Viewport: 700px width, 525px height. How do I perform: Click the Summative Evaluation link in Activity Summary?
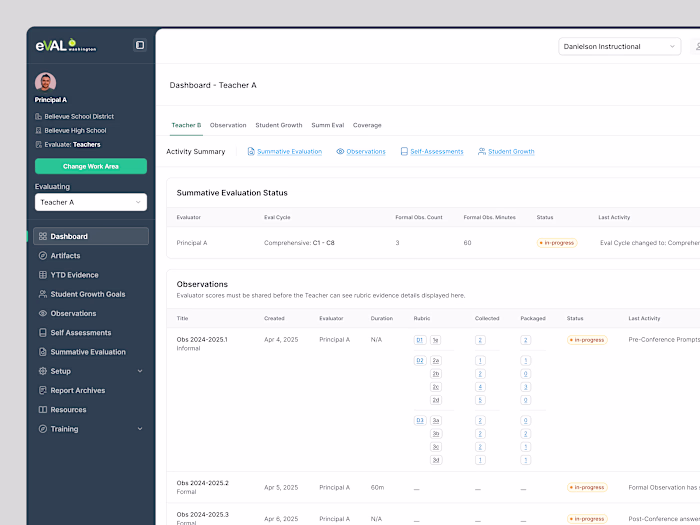[x=289, y=151]
